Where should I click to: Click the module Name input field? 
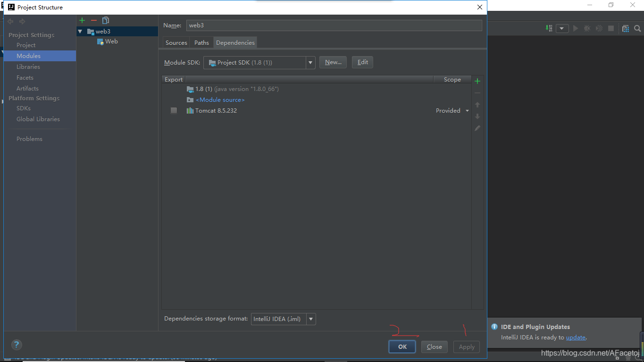(334, 25)
